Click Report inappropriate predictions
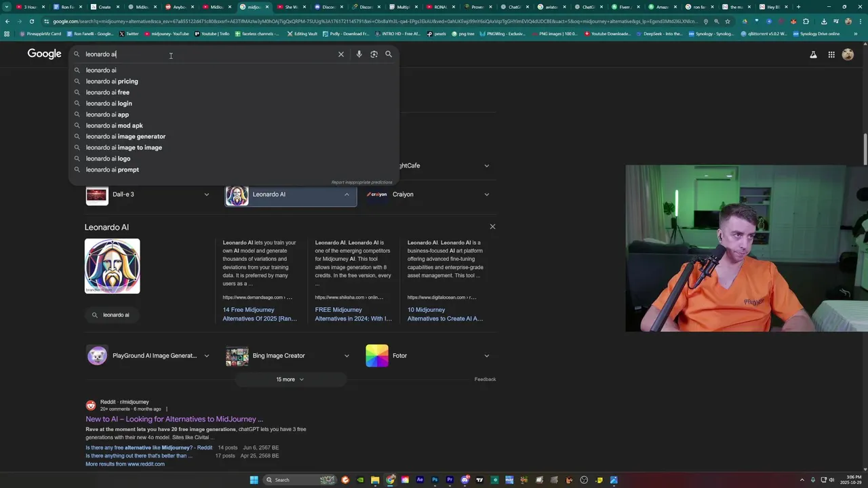This screenshot has width=868, height=488. click(x=361, y=182)
